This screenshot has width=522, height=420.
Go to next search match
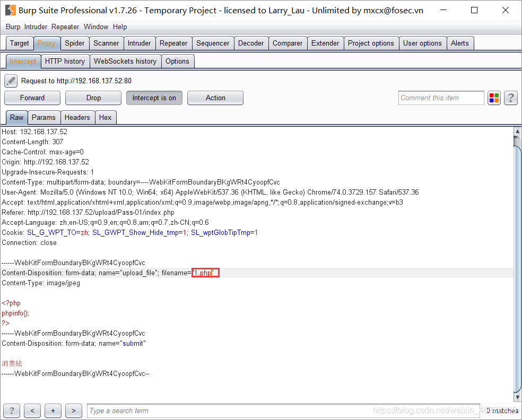pyautogui.click(x=74, y=410)
